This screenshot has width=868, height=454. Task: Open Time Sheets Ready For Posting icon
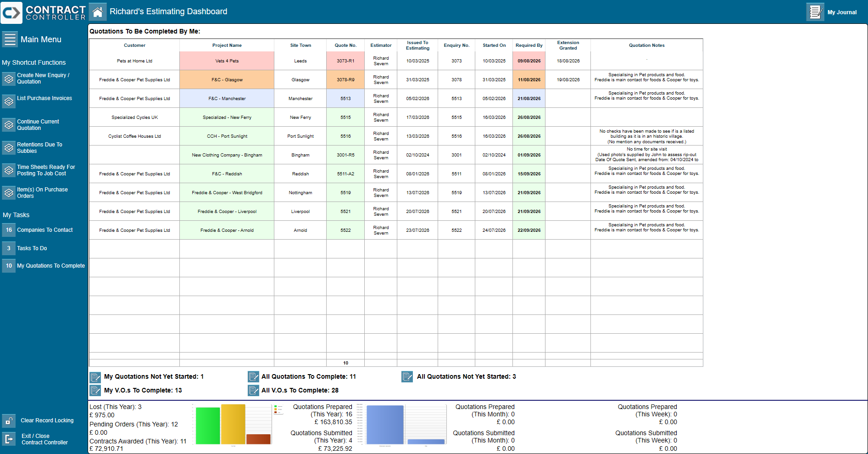9,170
